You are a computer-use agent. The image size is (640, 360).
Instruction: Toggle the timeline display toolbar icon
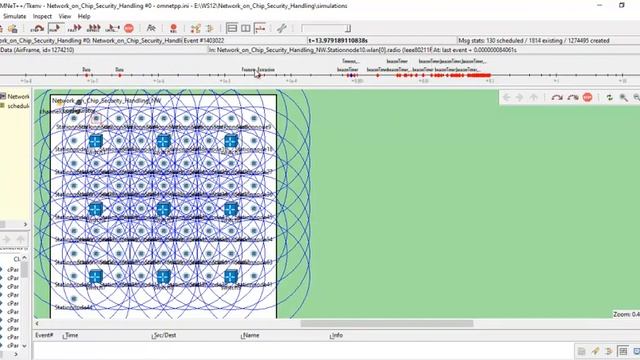tap(260, 28)
